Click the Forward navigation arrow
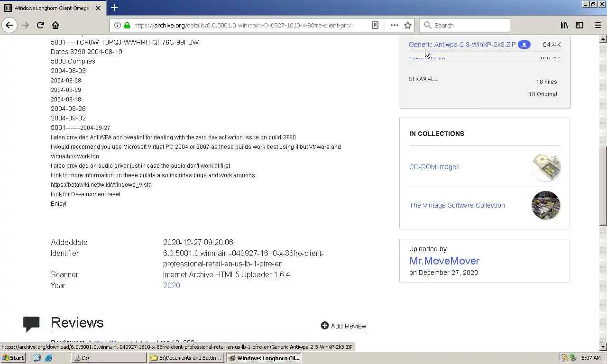The image size is (607, 364). coord(25,25)
